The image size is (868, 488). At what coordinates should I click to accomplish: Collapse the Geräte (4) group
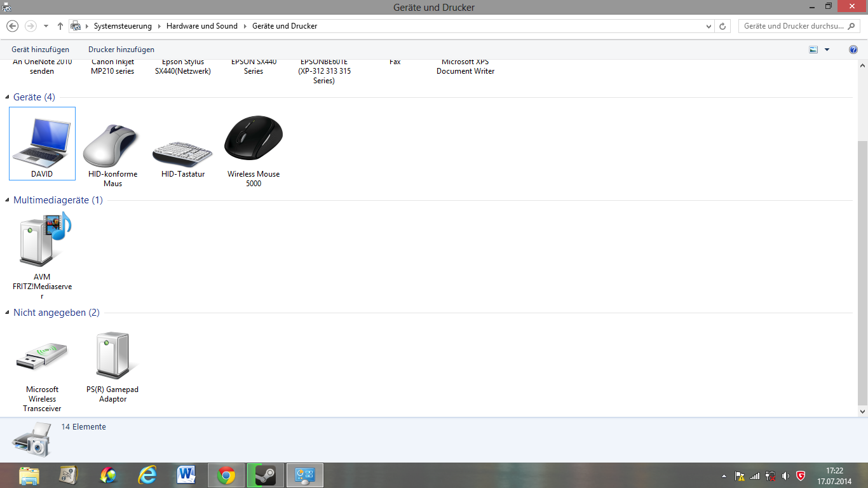(x=8, y=97)
